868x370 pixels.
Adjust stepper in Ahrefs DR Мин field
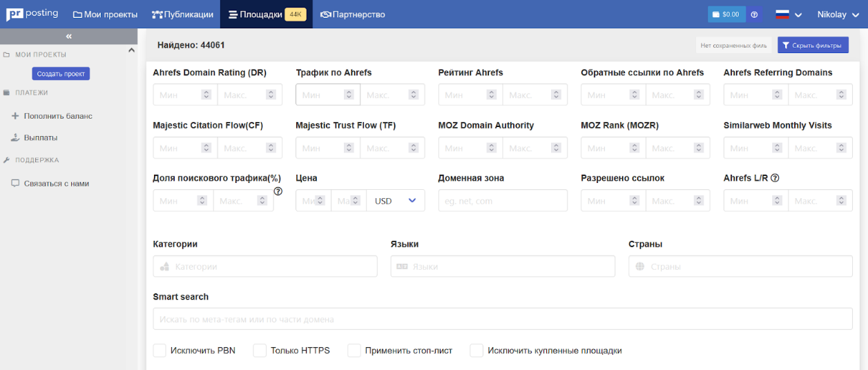[x=206, y=95]
